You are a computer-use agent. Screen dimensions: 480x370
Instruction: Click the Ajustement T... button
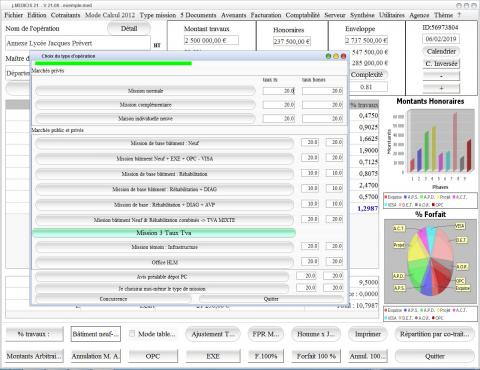tap(213, 334)
